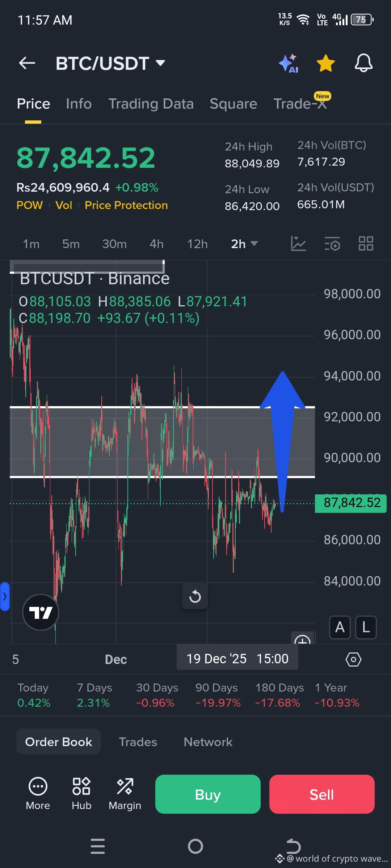
Task: Switch to the Info tab
Action: pos(79,104)
